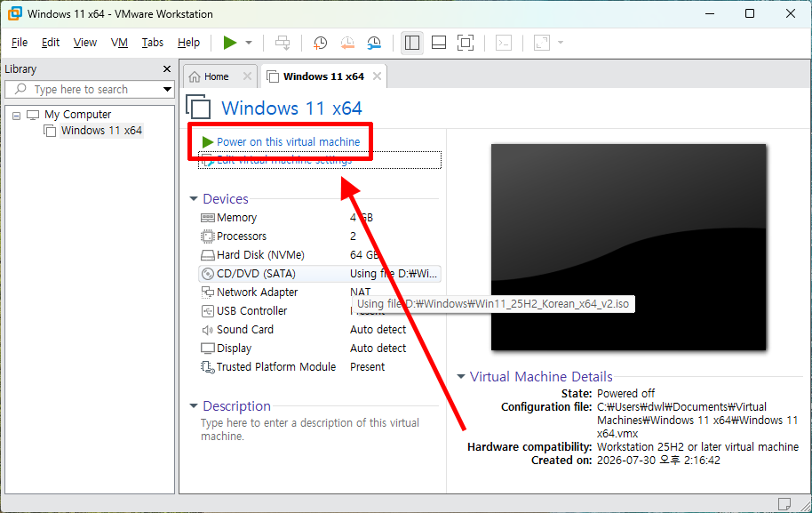Screen dimensions: 812x513
Task: Click Power on this virtual machine
Action: pos(289,142)
